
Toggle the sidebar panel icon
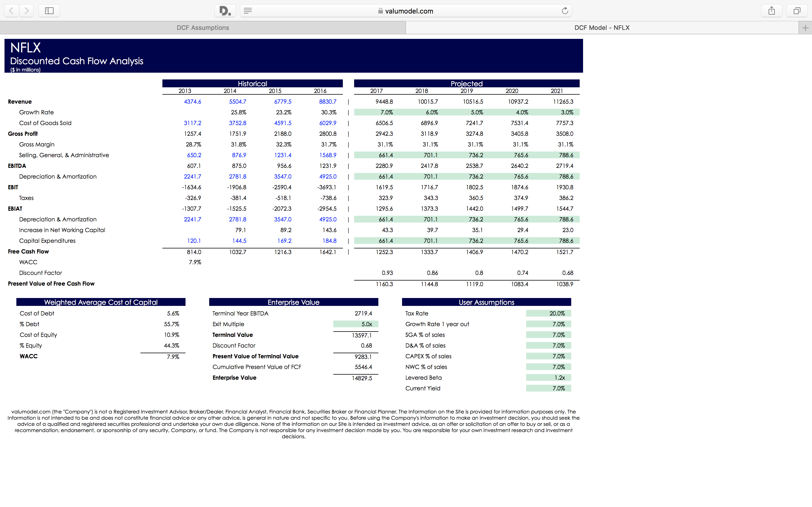49,11
